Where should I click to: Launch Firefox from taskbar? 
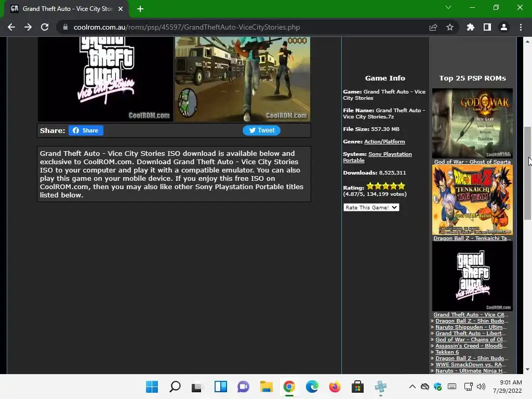tap(335, 387)
